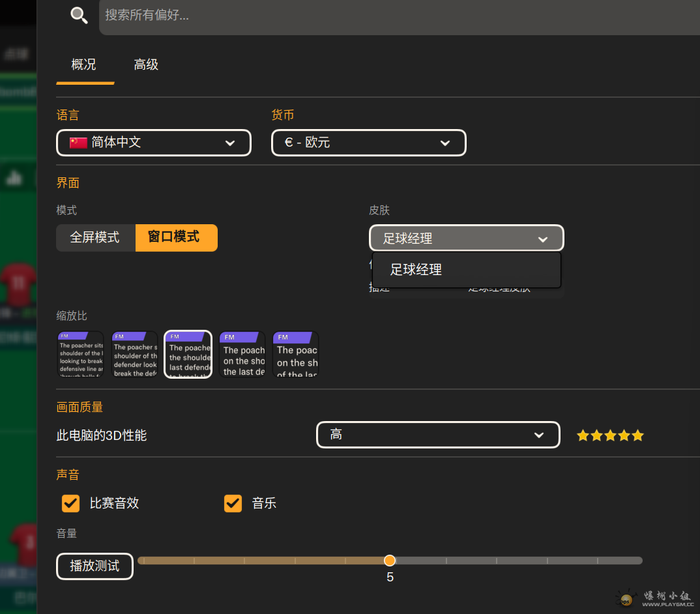Click the 概况 tab
Screen dimensions: 700x614
coord(83,65)
